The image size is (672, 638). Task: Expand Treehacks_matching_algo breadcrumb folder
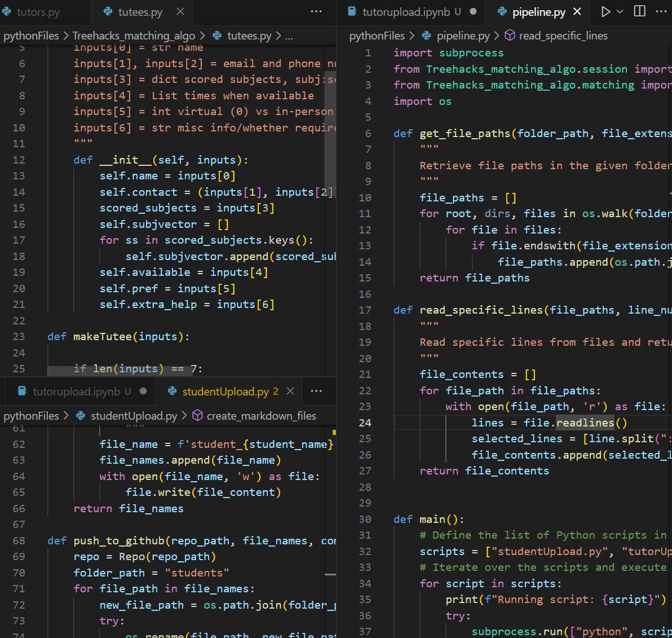click(134, 36)
